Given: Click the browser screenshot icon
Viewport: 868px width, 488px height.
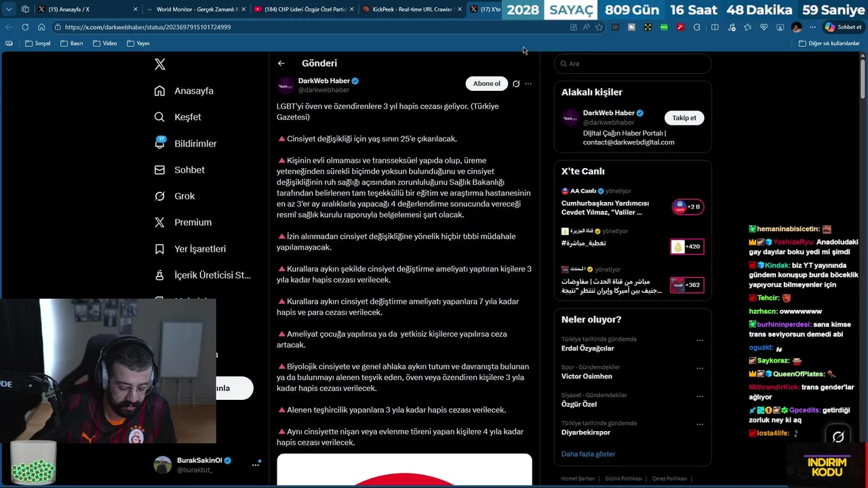Looking at the screenshot, I should [780, 27].
